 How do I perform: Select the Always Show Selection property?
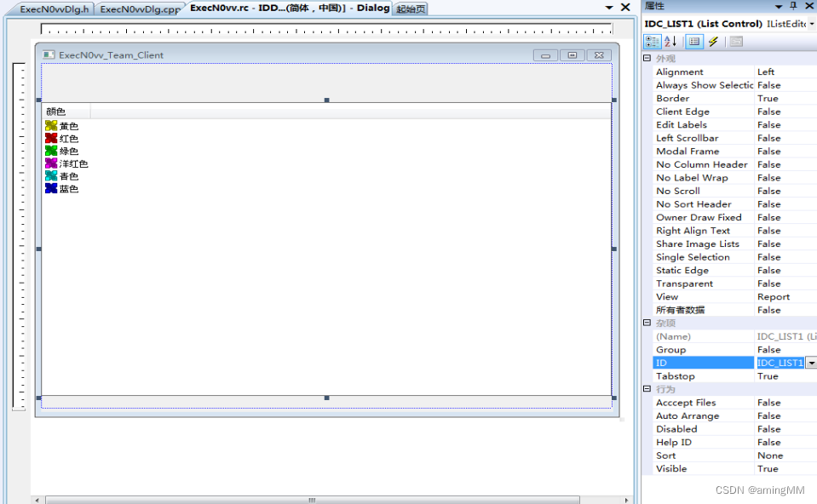click(x=734, y=85)
